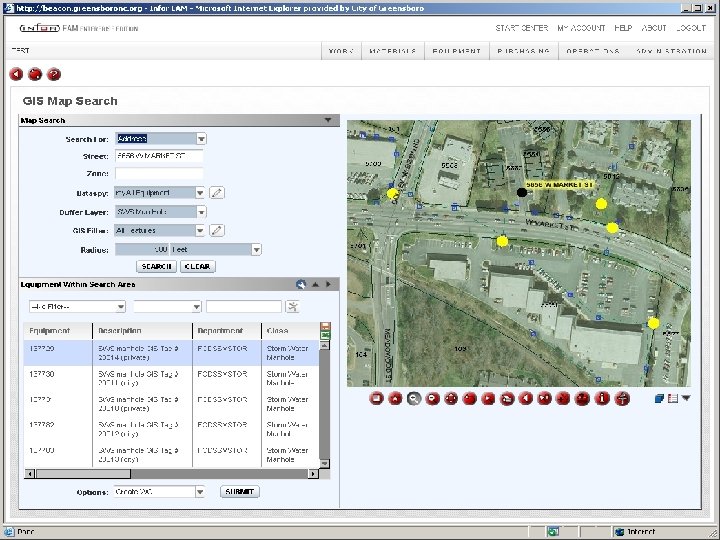Image resolution: width=720 pixels, height=540 pixels.
Task: Open the Dataspy dropdown
Action: coord(200,192)
